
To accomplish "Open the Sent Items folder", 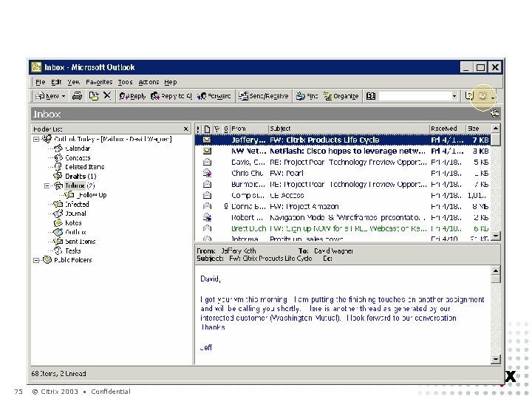I will click(80, 242).
